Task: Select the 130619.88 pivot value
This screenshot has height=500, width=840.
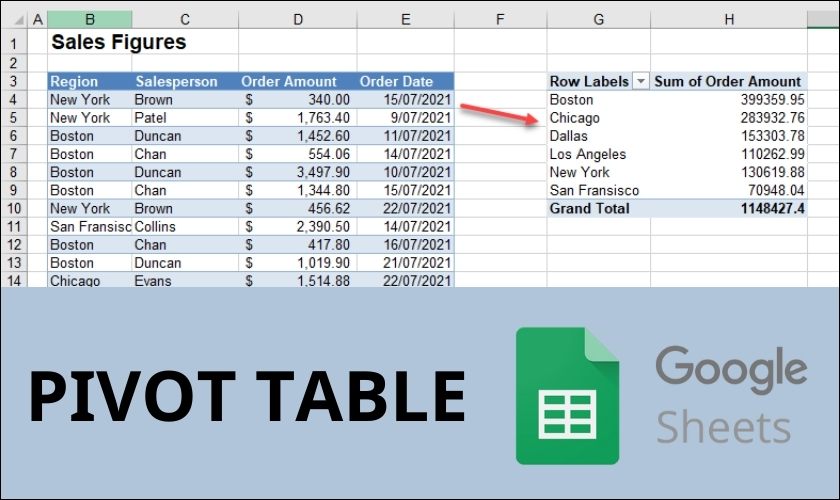Action: 729,172
